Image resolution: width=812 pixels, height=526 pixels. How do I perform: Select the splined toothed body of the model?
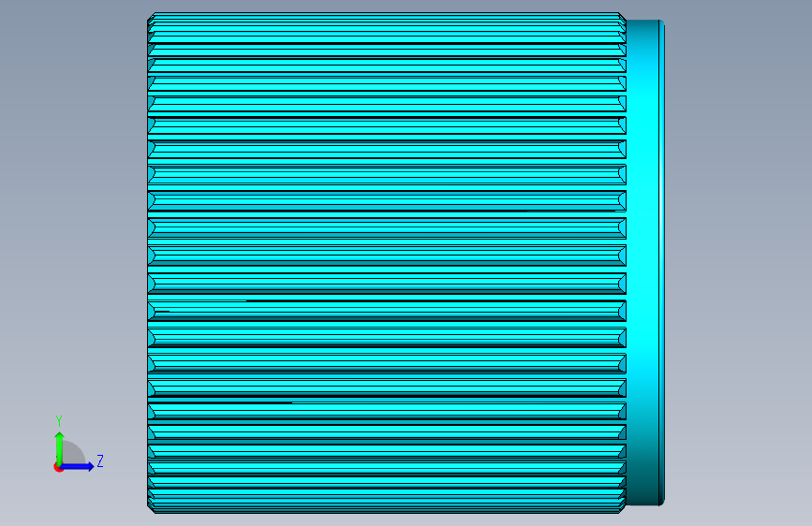(387, 263)
